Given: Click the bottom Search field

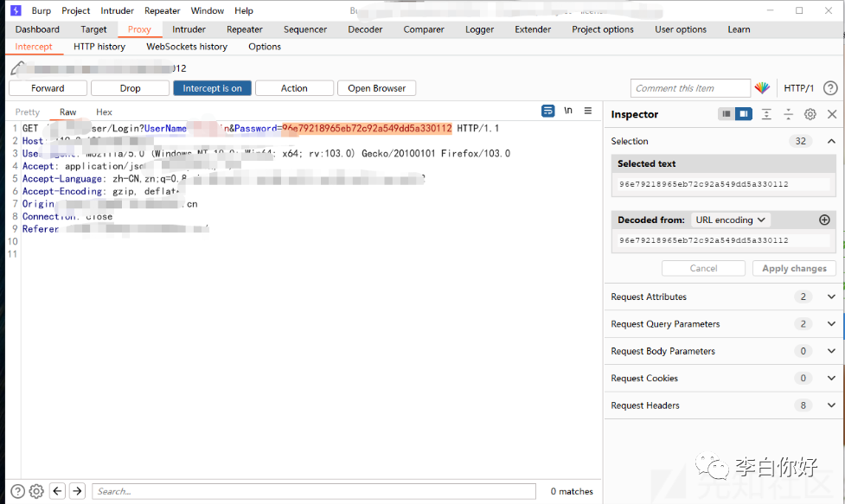Looking at the screenshot, I should click(x=314, y=491).
